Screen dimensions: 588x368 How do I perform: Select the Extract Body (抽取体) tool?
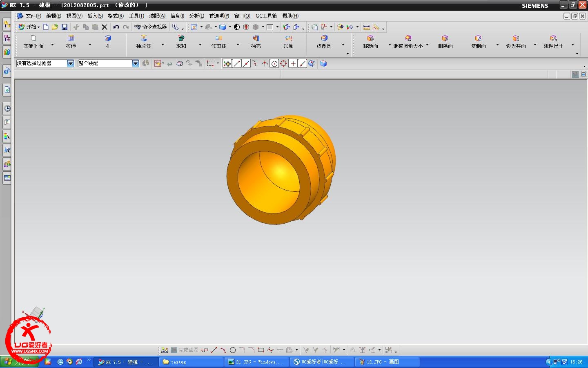point(144,42)
